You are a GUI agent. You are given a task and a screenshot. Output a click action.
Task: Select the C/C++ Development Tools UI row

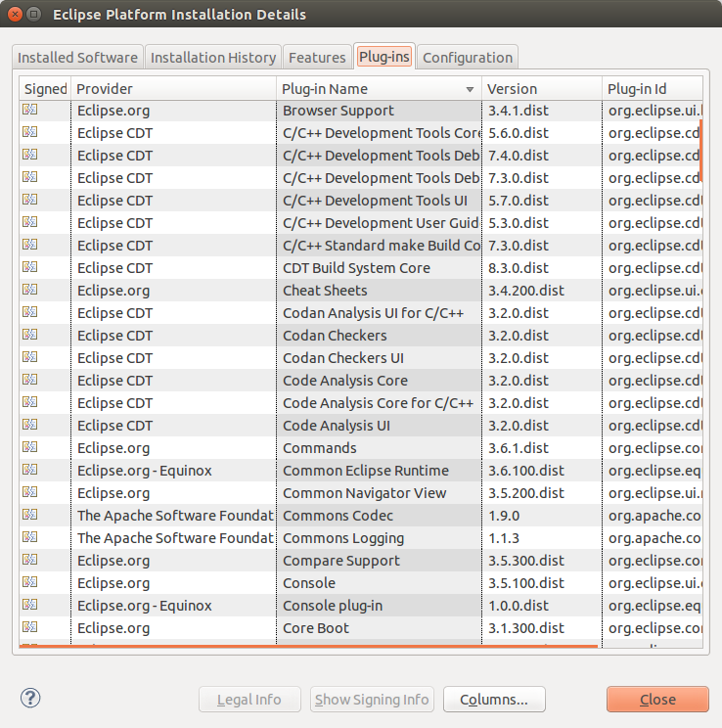pos(361,201)
